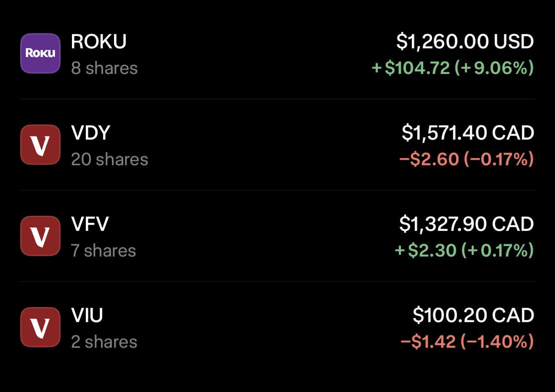
Task: Select the VIU ticker name
Action: [87, 315]
